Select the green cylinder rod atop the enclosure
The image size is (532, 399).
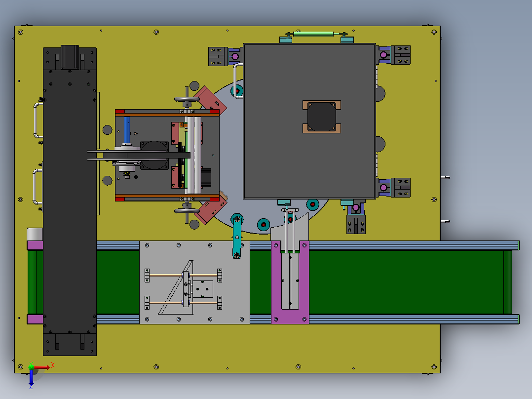coord(314,34)
